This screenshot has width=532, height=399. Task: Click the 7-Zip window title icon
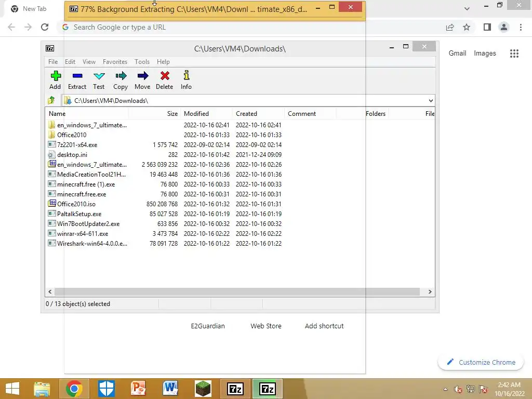pos(50,48)
